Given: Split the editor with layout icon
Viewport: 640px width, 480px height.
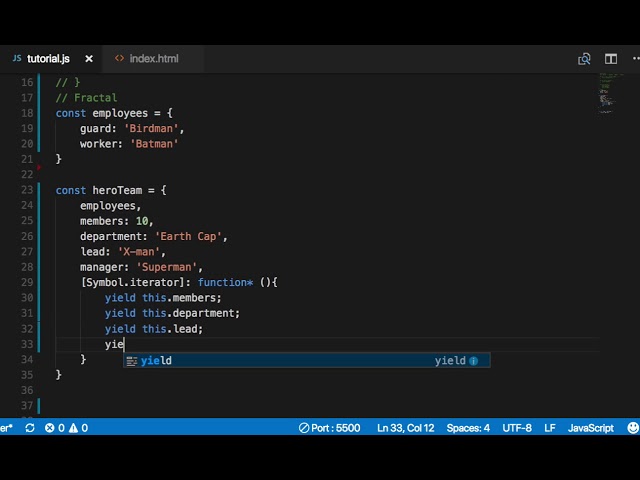Looking at the screenshot, I should click(x=611, y=59).
